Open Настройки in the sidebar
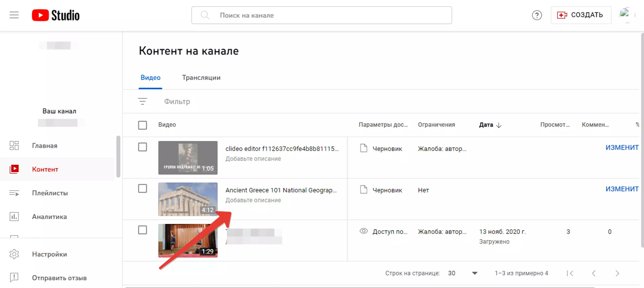Viewport: 644px width, 288px height. click(58, 254)
